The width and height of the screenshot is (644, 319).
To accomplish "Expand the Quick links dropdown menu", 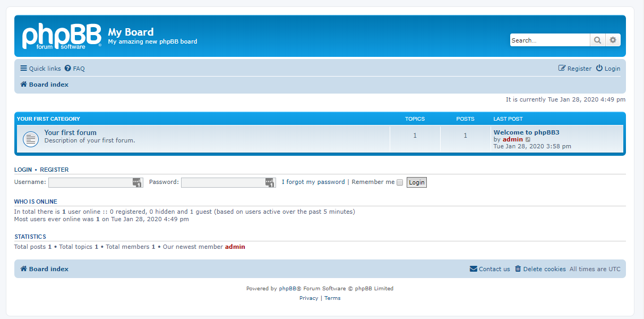I will click(41, 69).
